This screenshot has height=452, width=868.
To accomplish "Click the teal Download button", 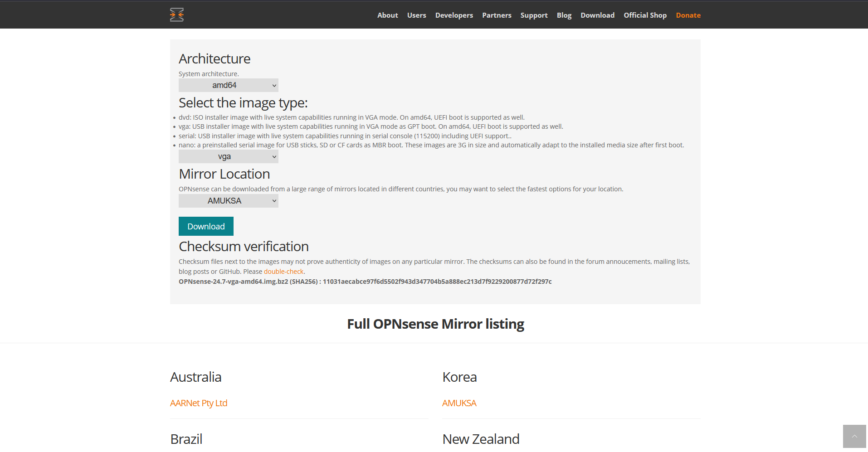I will pyautogui.click(x=206, y=226).
